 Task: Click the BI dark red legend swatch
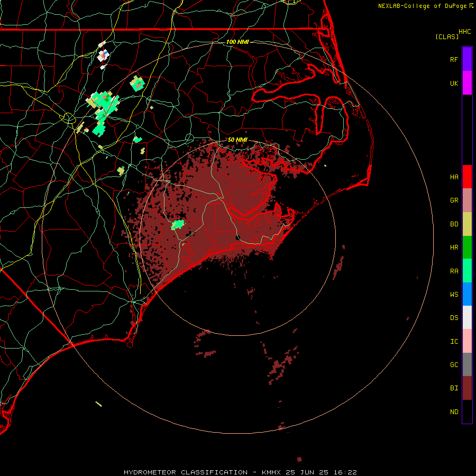coord(467,388)
